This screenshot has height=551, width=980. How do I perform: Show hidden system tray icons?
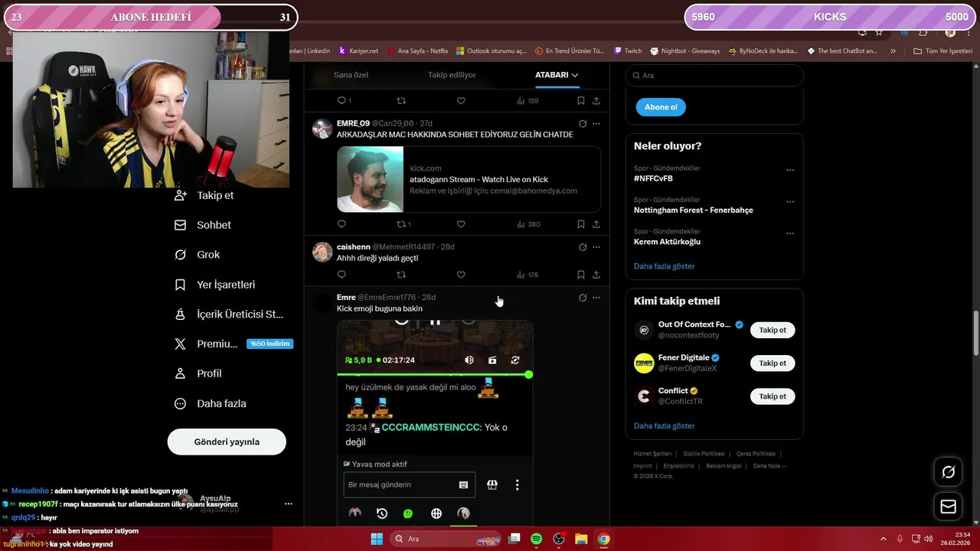pos(882,539)
